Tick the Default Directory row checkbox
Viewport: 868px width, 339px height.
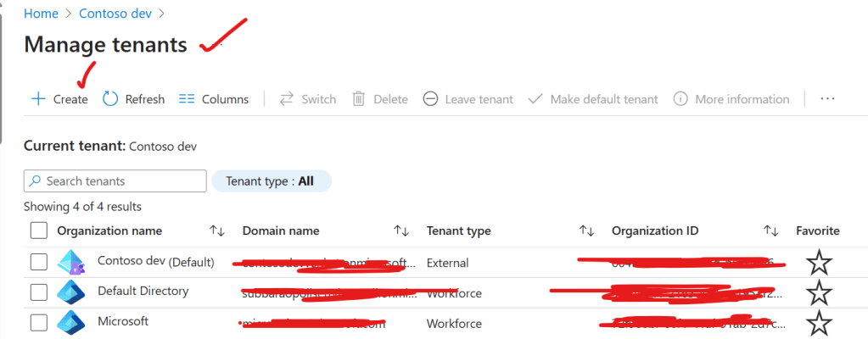[x=39, y=292]
